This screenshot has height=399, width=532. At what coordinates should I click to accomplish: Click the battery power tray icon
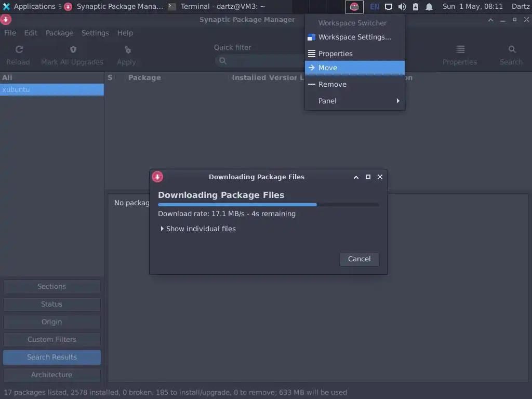coord(416,7)
